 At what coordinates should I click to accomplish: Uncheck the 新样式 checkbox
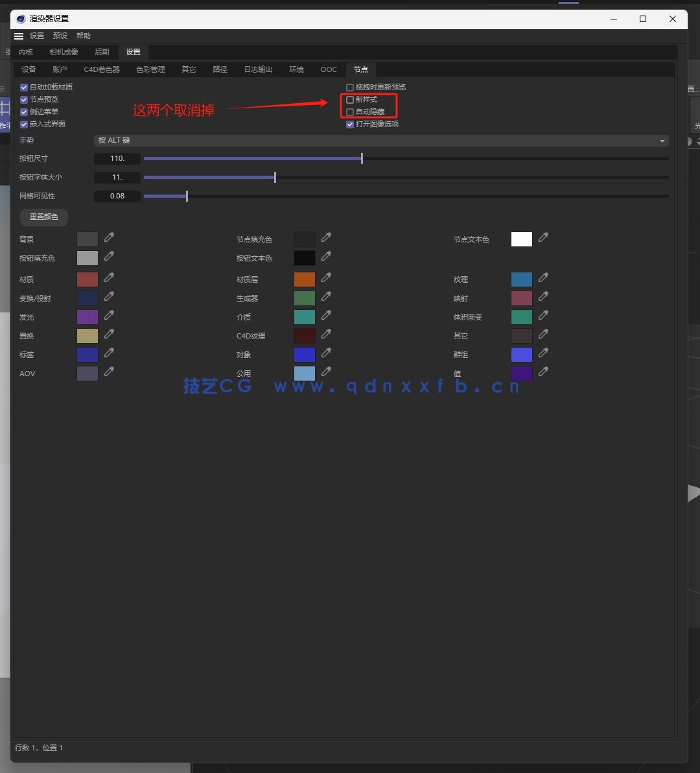(350, 99)
